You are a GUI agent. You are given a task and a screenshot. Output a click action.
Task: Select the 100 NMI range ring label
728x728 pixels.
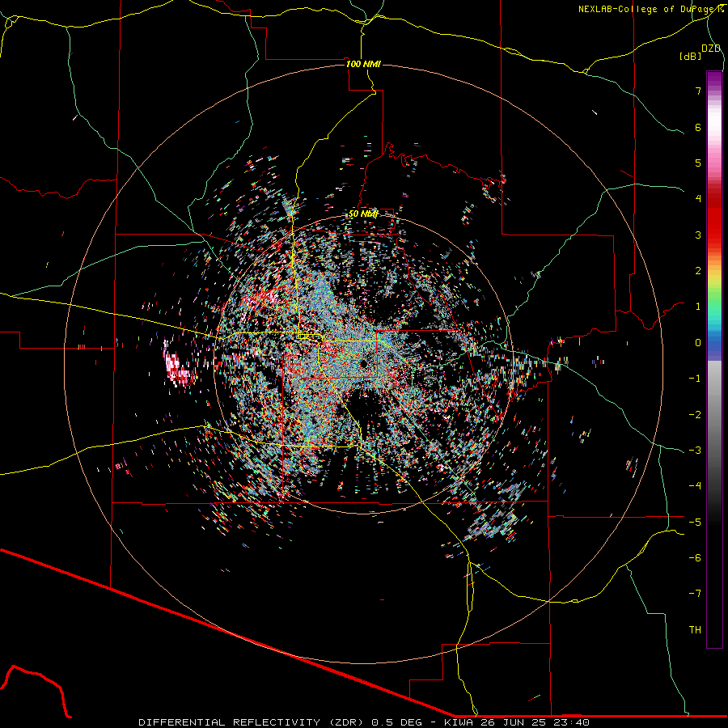click(363, 64)
